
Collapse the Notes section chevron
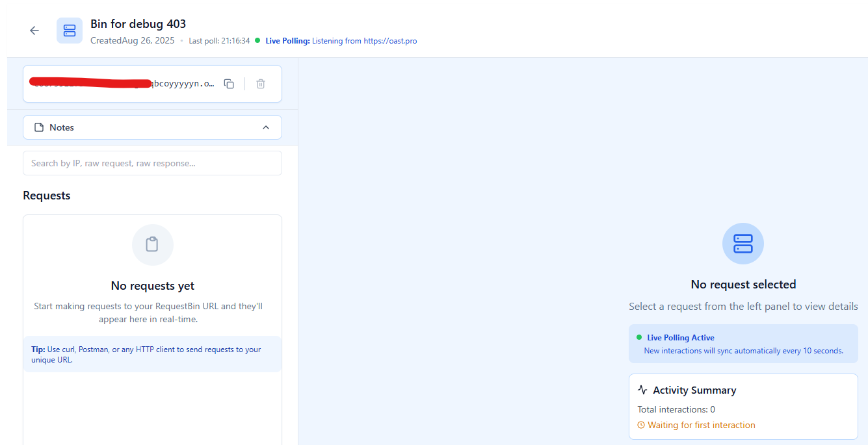point(265,127)
